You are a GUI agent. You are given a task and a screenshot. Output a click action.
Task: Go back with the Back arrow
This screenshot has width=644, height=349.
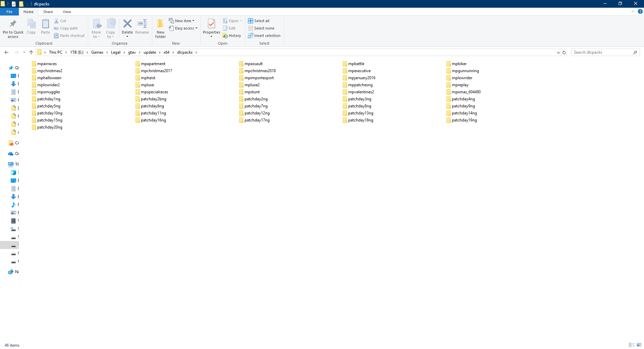click(x=6, y=52)
